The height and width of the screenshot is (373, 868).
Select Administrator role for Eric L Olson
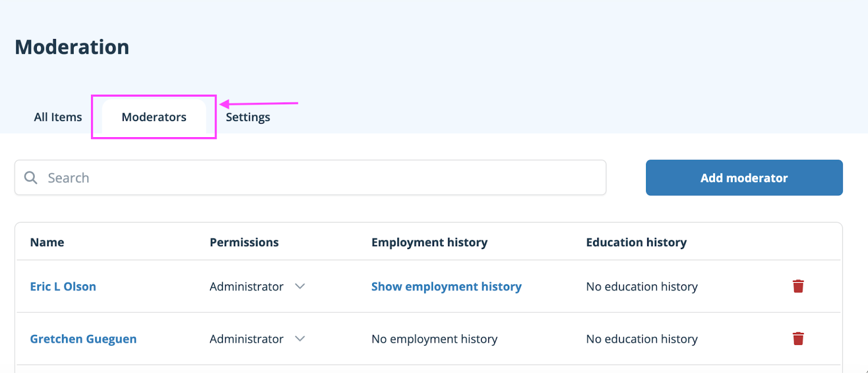pos(247,287)
